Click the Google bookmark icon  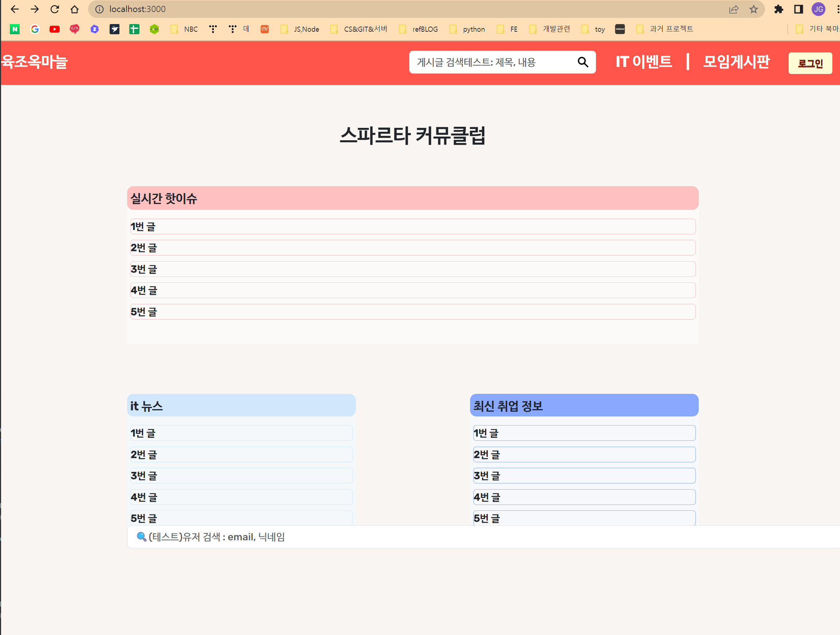tap(35, 29)
